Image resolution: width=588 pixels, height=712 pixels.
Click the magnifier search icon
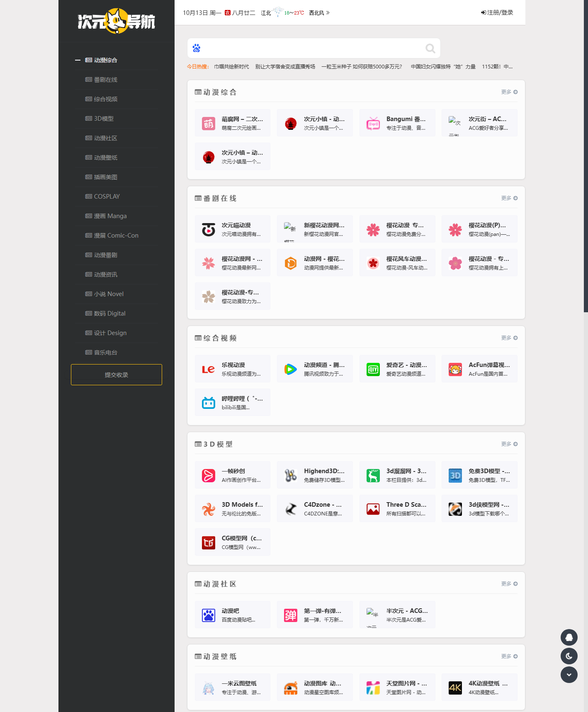point(430,49)
